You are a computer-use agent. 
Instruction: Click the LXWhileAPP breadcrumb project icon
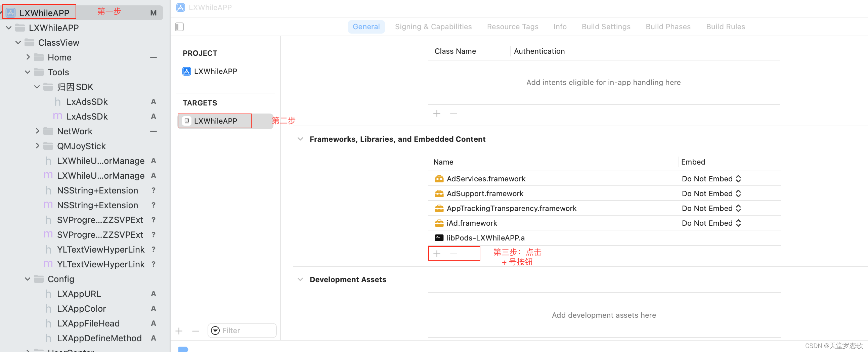point(181,7)
